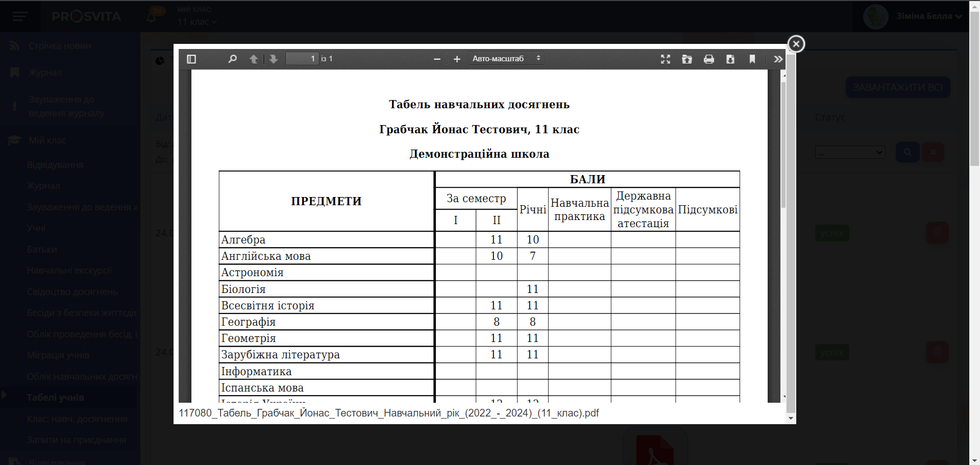Screen dimensions: 980x465
Task: Open Журнал in the left menu
Action: 45,72
